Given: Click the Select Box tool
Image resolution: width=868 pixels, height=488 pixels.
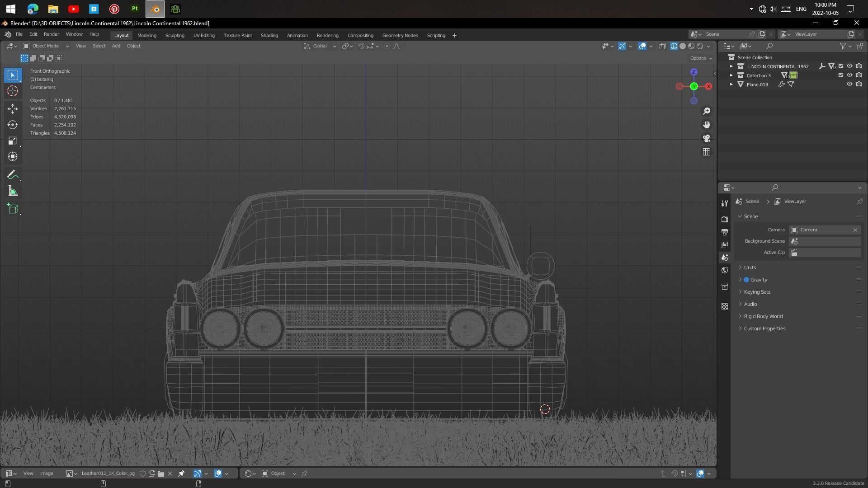Looking at the screenshot, I should (x=13, y=75).
